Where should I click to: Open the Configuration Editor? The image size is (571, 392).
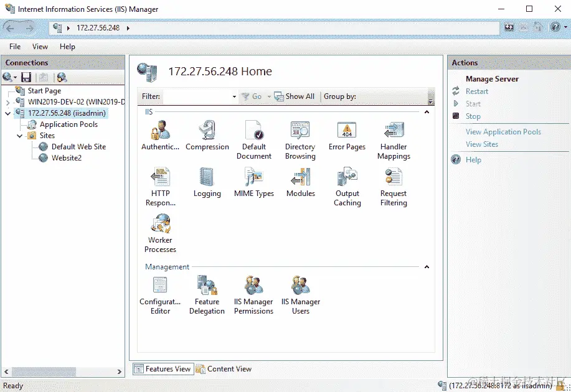click(x=160, y=295)
